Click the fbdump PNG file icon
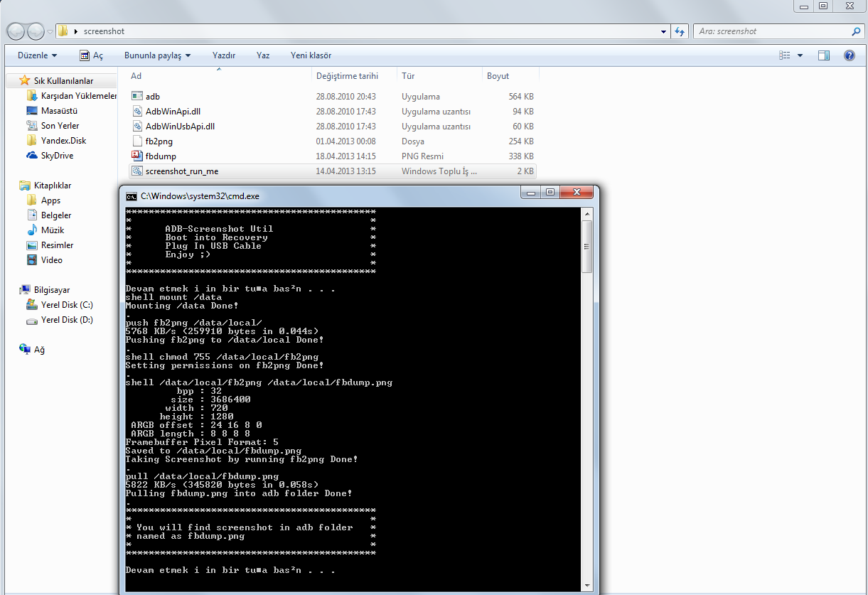The width and height of the screenshot is (868, 595). (x=137, y=156)
